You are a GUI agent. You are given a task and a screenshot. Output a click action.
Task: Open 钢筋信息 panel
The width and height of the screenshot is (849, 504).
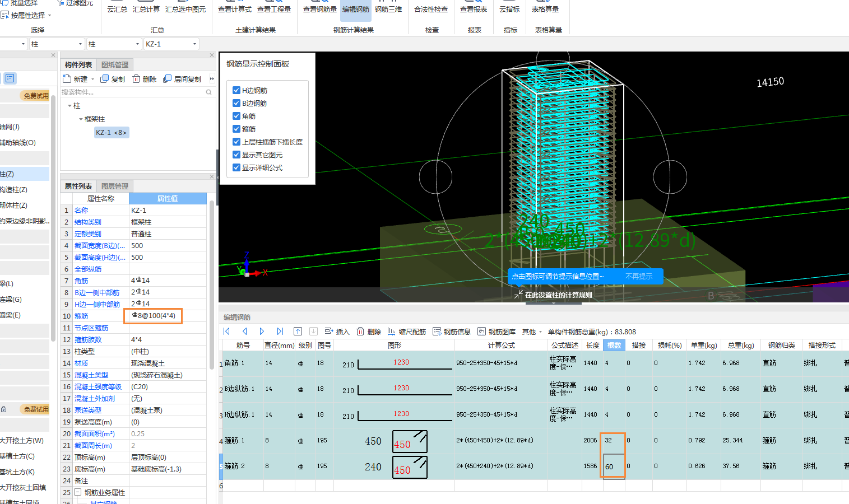point(452,332)
